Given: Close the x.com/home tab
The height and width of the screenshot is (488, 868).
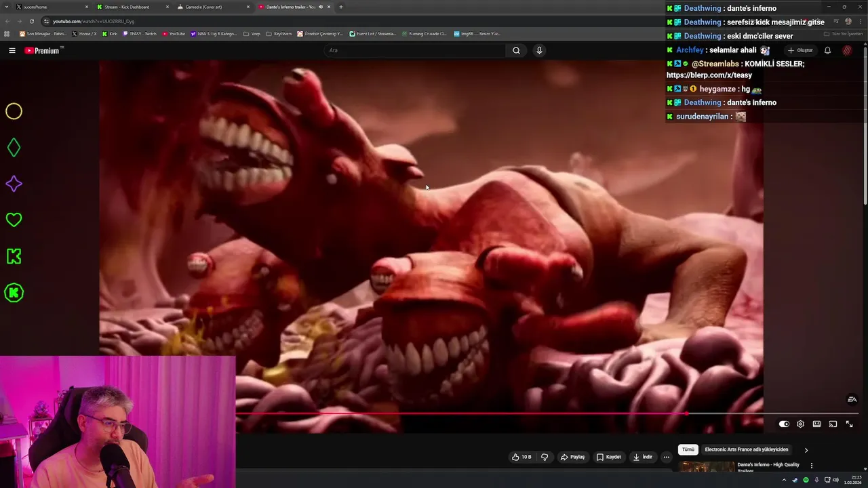Looking at the screenshot, I should tap(87, 7).
